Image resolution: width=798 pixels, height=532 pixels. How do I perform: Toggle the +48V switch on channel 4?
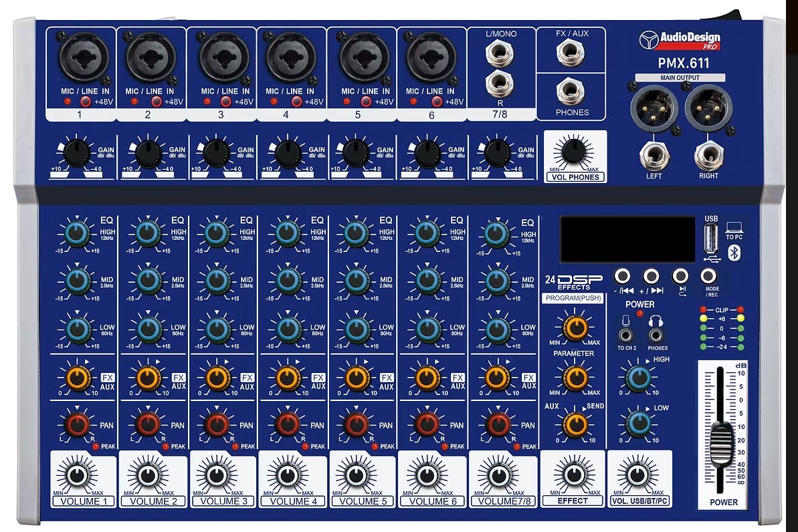pos(296,101)
